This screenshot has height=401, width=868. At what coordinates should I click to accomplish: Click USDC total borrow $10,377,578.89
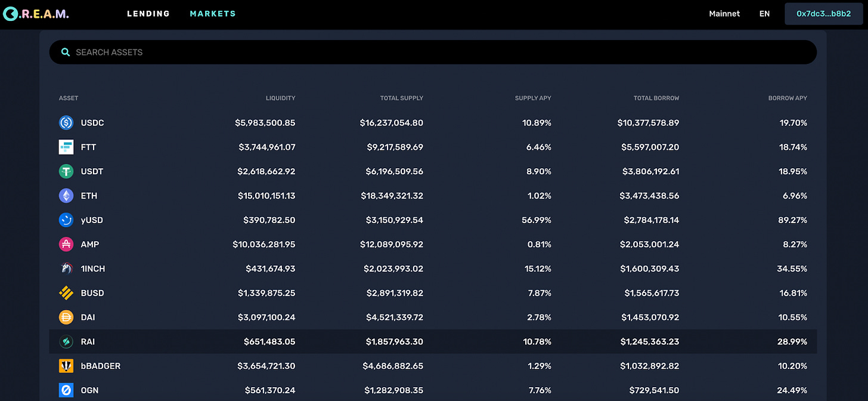[x=649, y=123]
